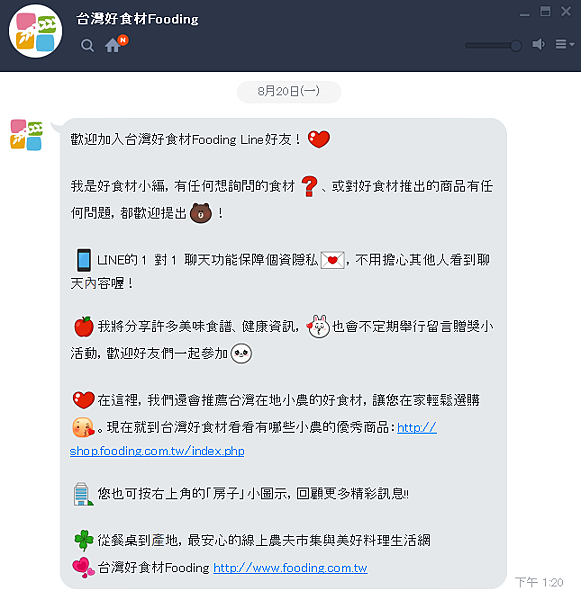Click the 8月20日 date label
The width and height of the screenshot is (581, 600).
(289, 92)
